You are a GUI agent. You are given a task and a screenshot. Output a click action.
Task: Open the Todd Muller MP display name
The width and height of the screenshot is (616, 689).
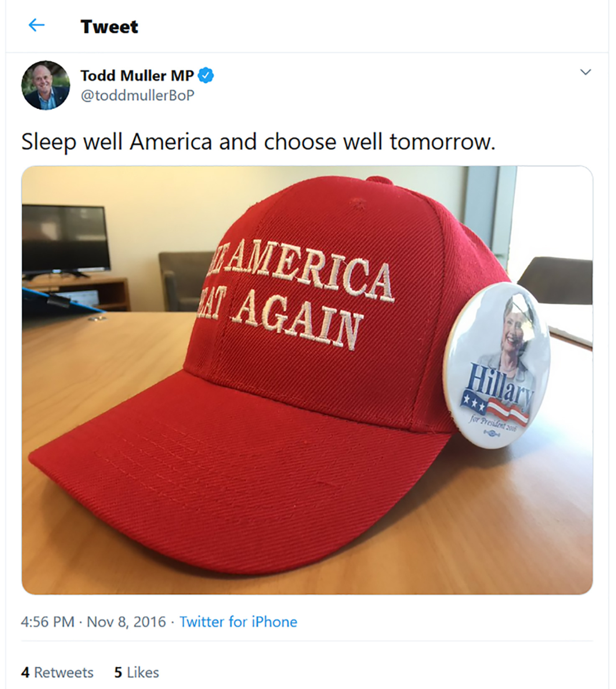tap(137, 76)
